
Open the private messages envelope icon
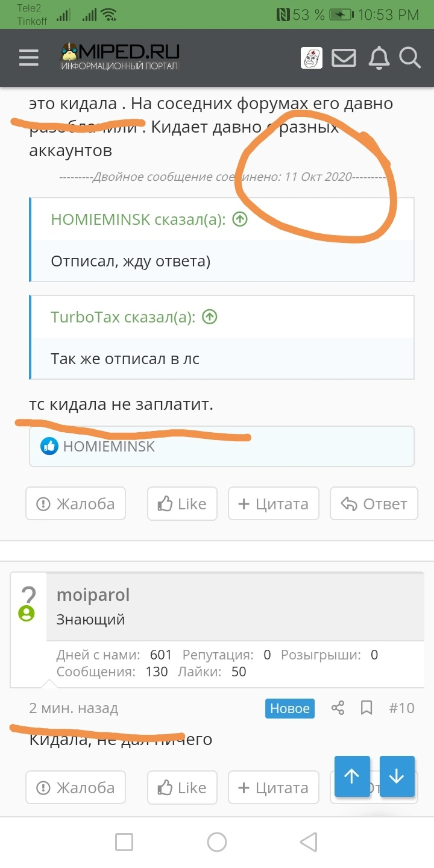coord(344,58)
